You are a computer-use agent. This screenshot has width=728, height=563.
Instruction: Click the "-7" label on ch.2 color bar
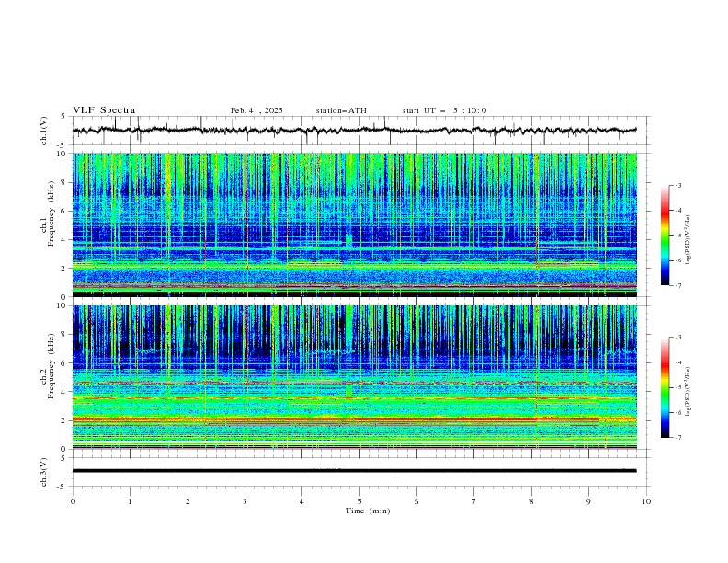(x=678, y=438)
